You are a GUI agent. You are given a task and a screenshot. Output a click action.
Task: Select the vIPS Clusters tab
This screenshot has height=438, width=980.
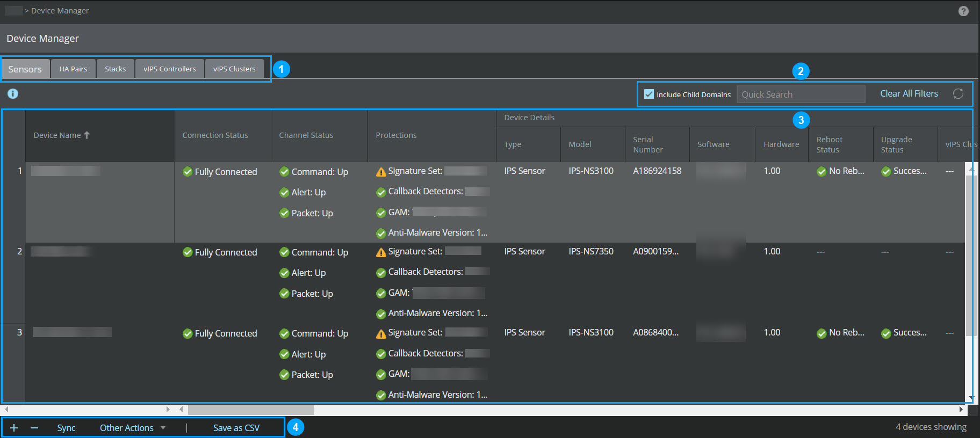[234, 69]
